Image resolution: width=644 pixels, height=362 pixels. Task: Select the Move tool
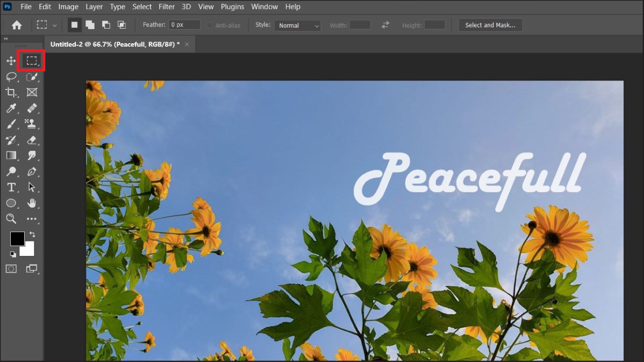(x=11, y=61)
